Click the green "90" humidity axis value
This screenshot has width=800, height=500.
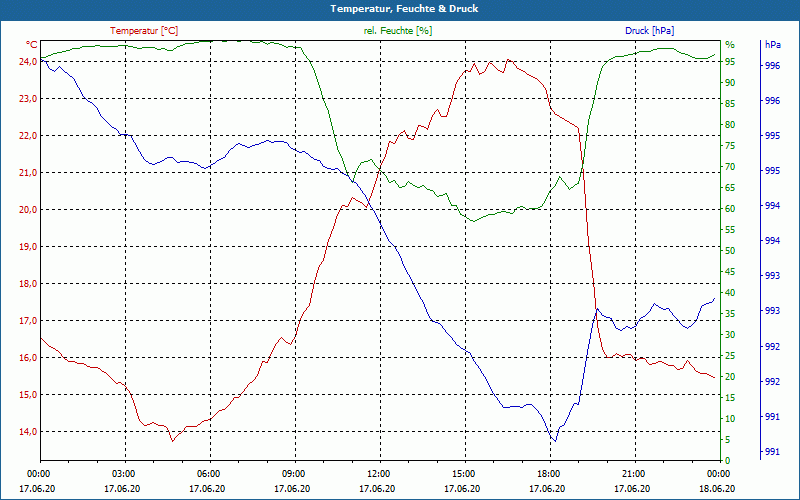tap(730, 83)
